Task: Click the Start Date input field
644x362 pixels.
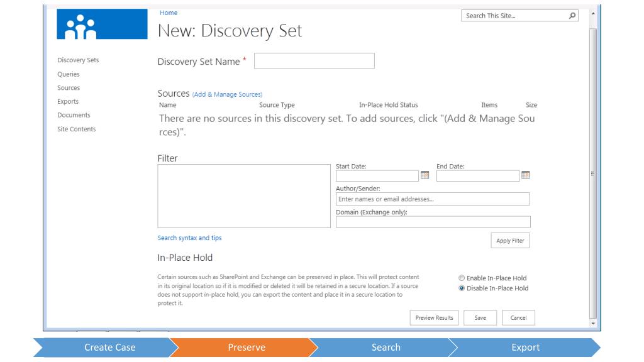Action: (x=377, y=176)
